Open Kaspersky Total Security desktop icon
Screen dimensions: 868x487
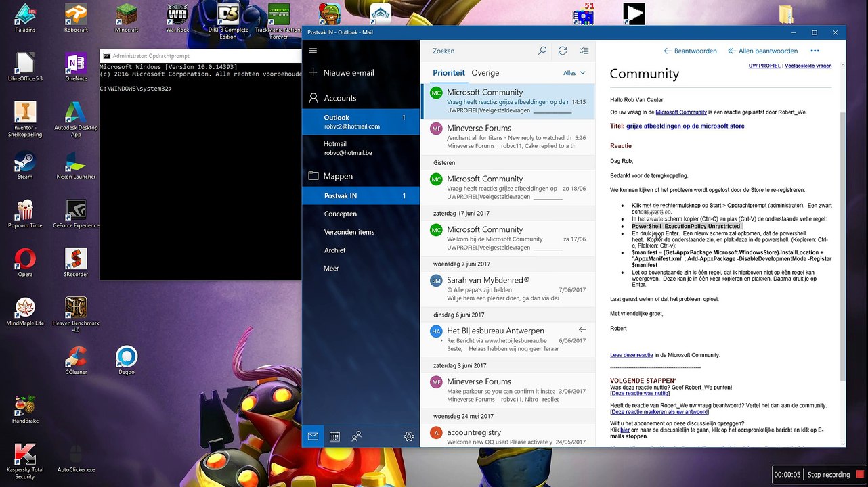tap(25, 461)
